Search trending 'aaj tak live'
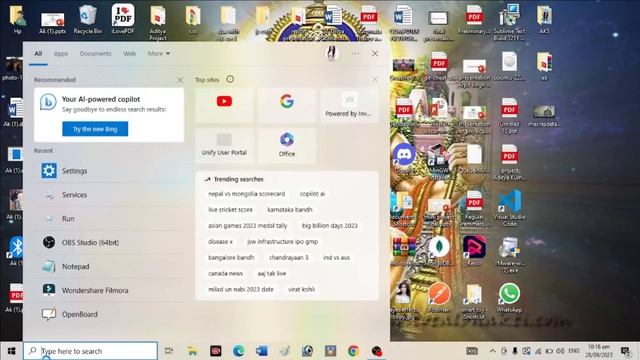 pyautogui.click(x=272, y=273)
